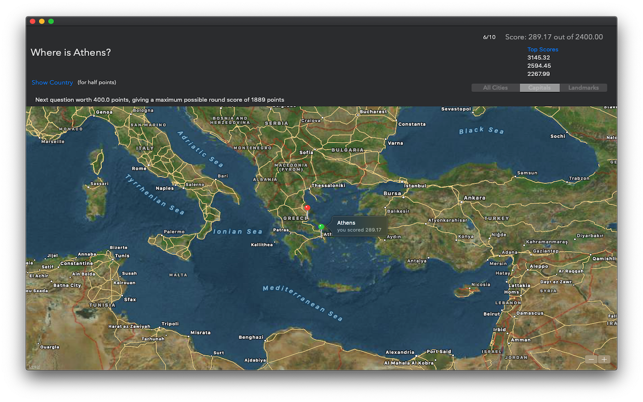Select the Capitals mode segment
643x402 pixels.
point(539,88)
